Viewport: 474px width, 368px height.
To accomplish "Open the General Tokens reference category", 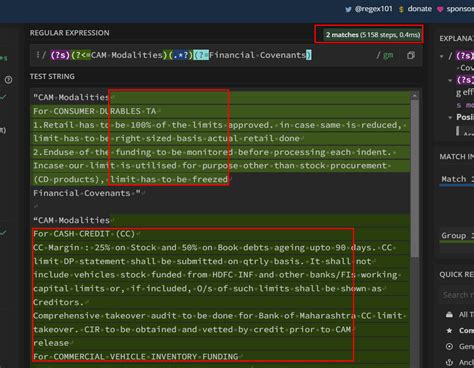I will coord(460,346).
